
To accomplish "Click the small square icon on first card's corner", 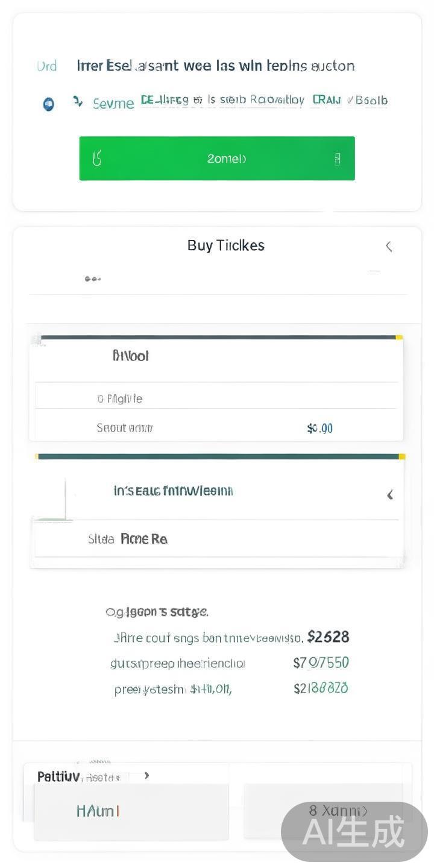I will pyautogui.click(x=37, y=341).
